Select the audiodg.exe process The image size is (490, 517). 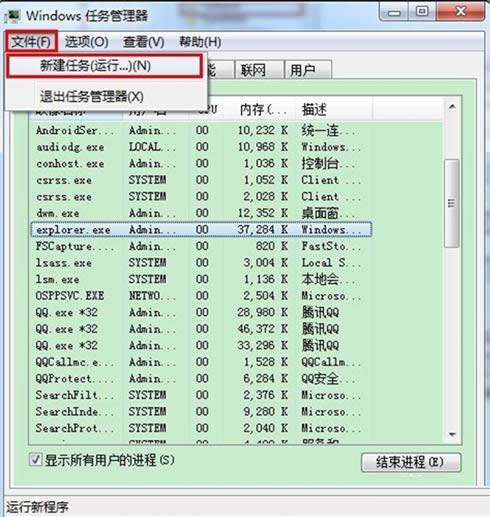pos(201,147)
